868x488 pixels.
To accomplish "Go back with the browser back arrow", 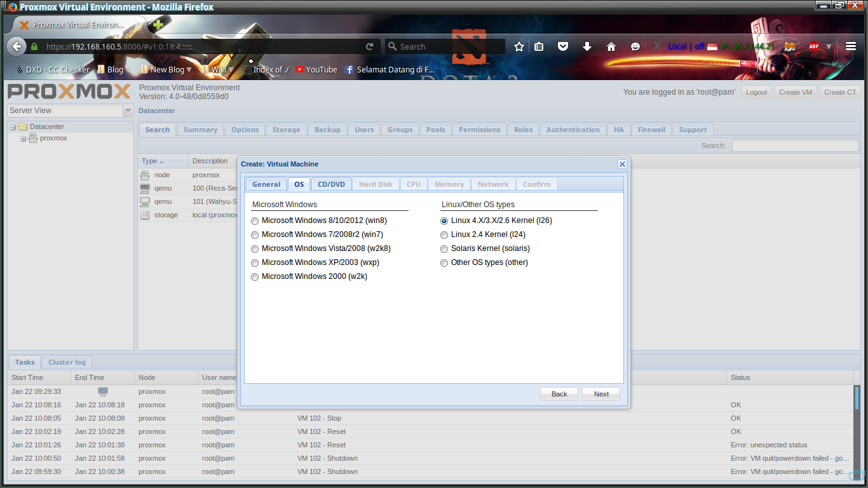I will [17, 46].
